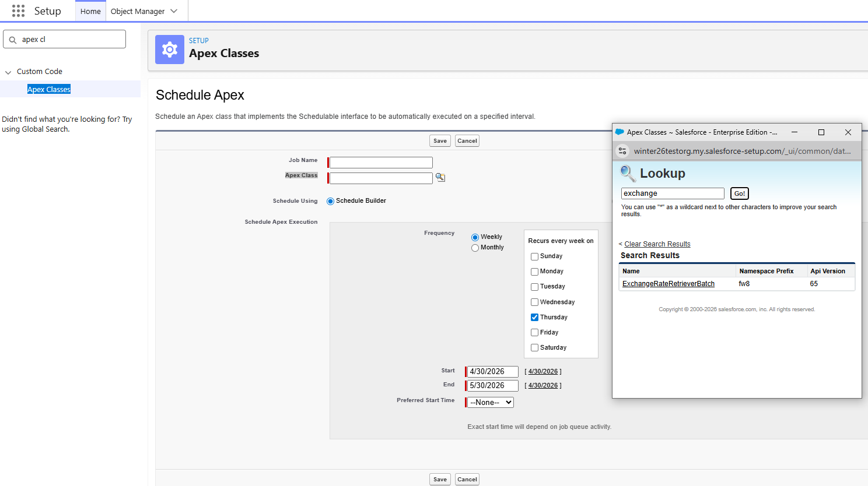Click the bottom Save button
This screenshot has width=868, height=486.
pos(440,480)
